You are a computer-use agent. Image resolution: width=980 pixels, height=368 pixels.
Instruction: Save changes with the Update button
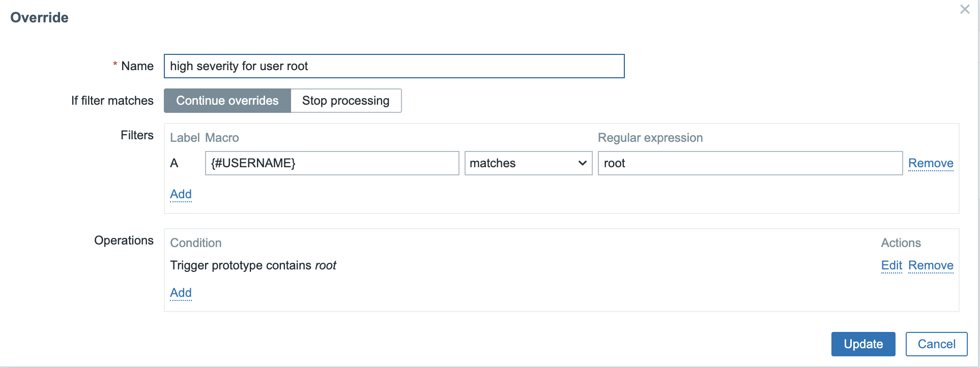tap(863, 344)
